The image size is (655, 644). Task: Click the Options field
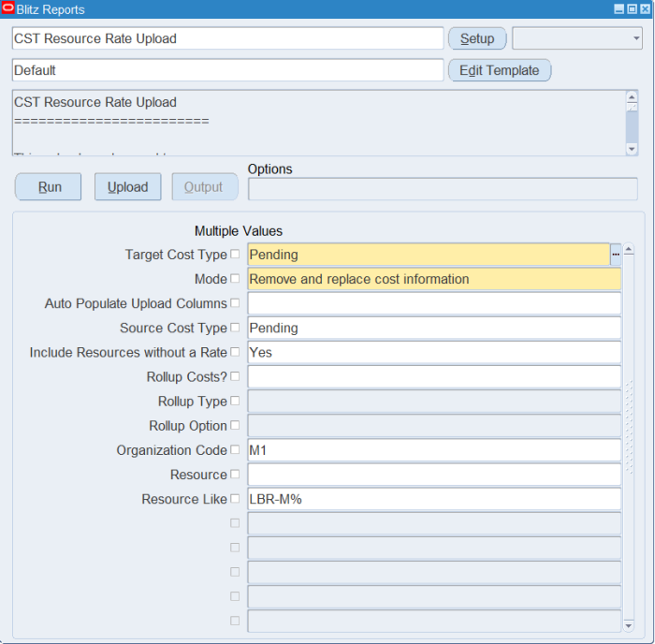click(x=443, y=189)
